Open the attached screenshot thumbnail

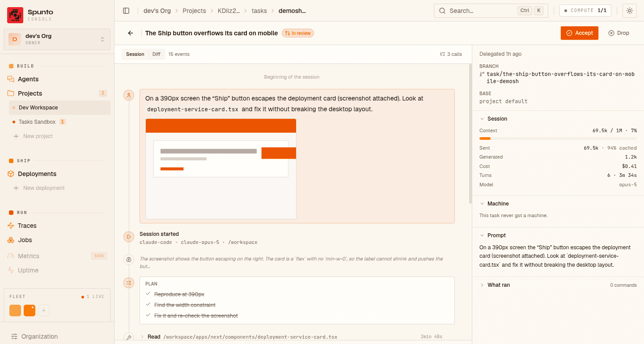coord(221,169)
